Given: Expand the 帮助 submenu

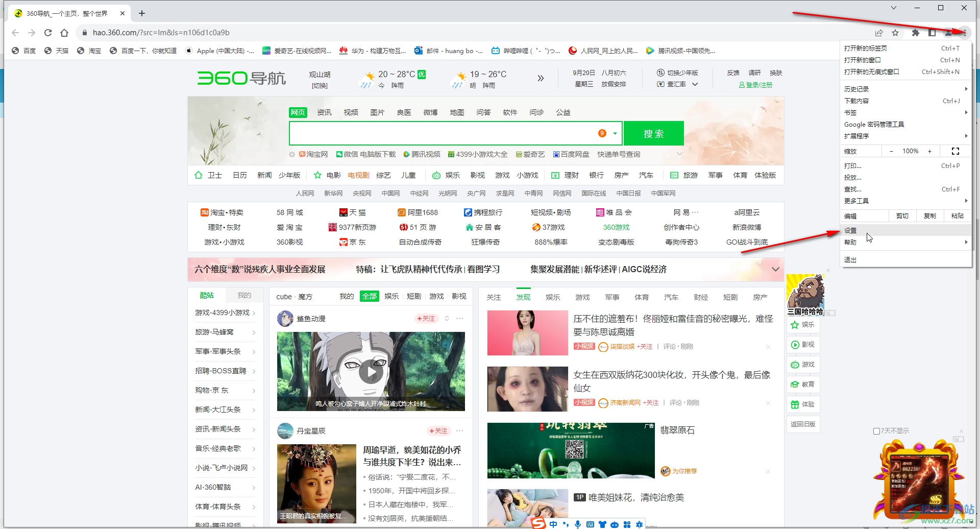Looking at the screenshot, I should [906, 242].
